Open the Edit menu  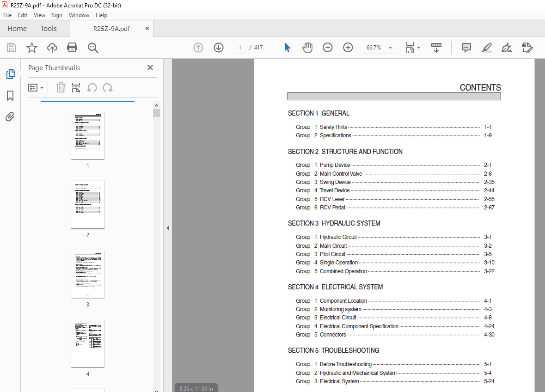(x=23, y=15)
